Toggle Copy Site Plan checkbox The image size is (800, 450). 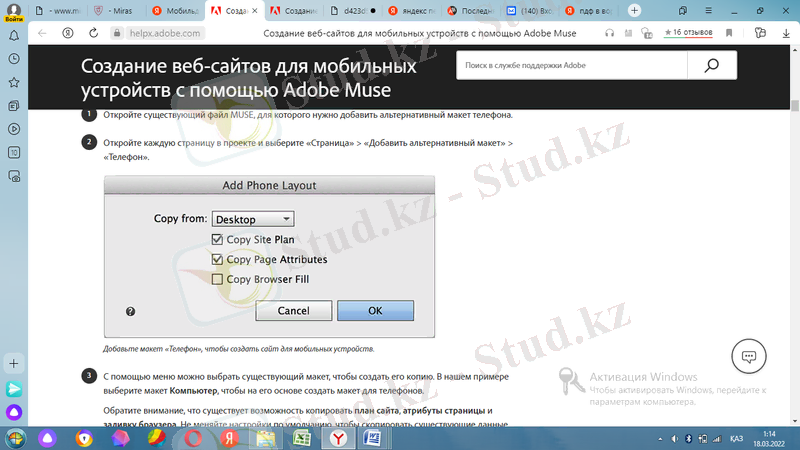click(x=217, y=239)
